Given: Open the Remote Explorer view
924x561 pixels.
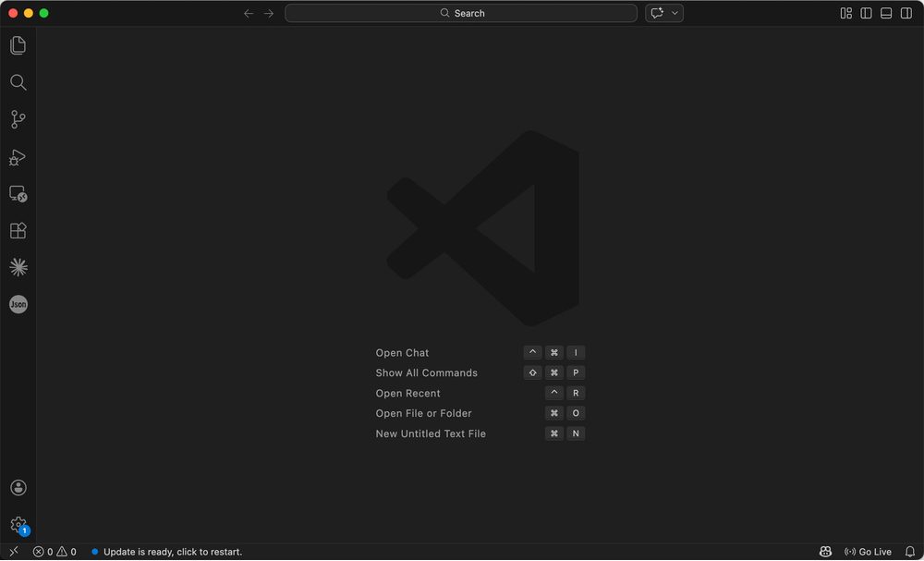Looking at the screenshot, I should [x=18, y=194].
